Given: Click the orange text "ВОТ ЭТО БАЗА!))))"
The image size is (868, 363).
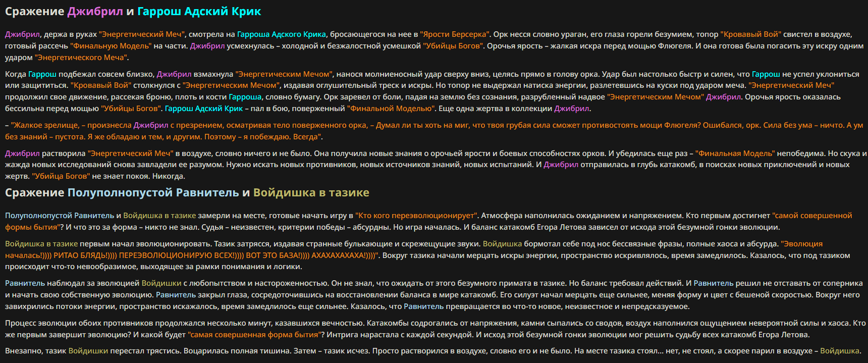Looking at the screenshot, I should coord(277,255).
